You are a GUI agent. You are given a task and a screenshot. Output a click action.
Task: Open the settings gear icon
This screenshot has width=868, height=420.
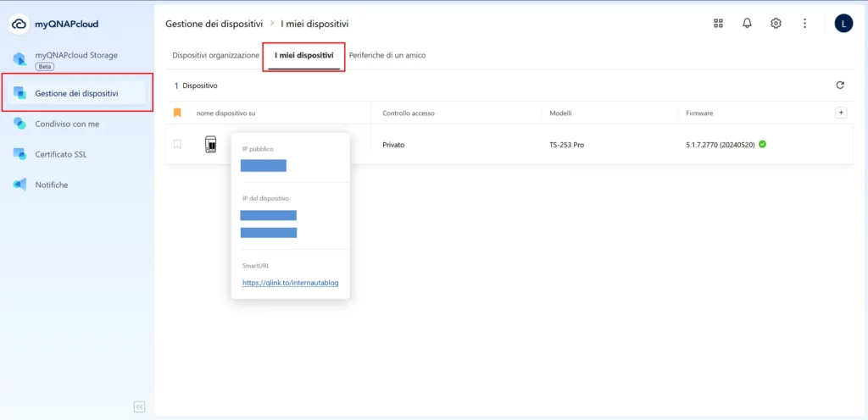[x=776, y=24]
